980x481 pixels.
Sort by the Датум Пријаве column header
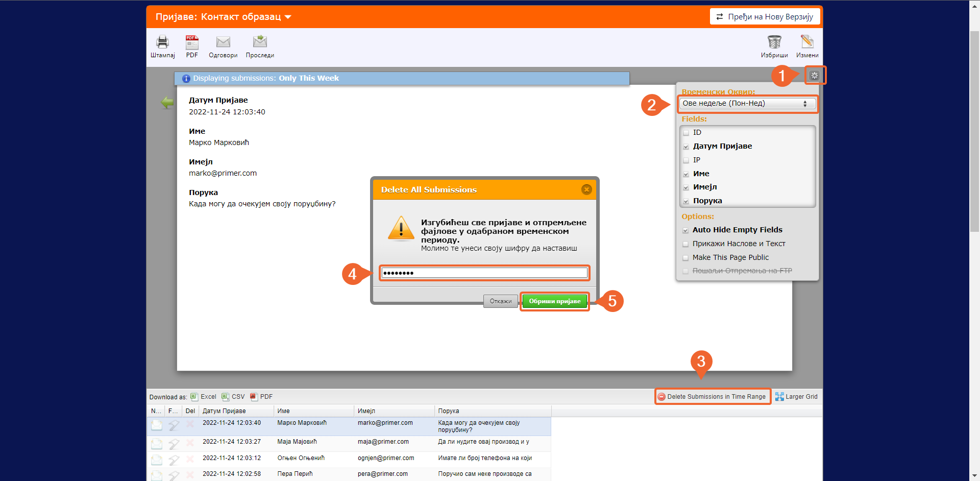[237, 411]
